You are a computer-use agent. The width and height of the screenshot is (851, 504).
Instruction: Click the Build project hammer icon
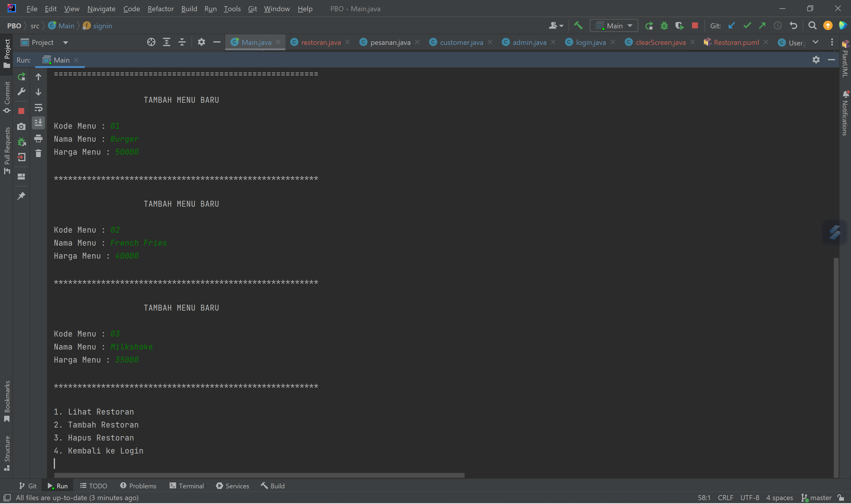point(578,25)
